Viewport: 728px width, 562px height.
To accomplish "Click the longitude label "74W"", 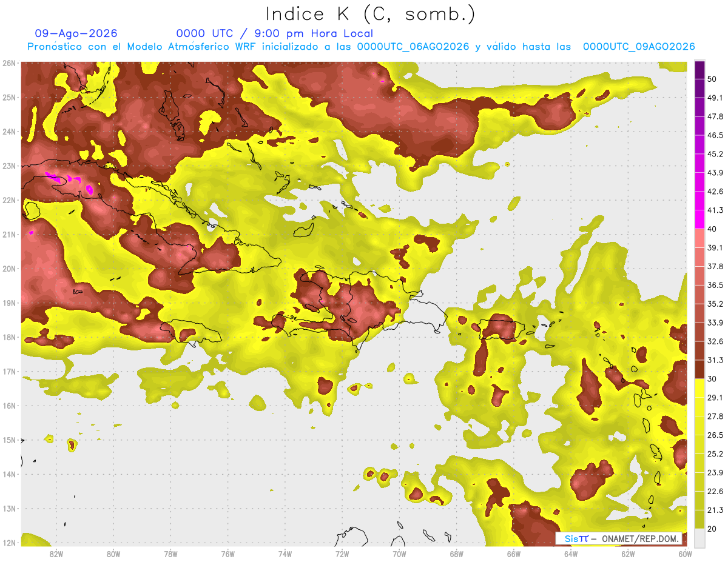I will click(285, 554).
